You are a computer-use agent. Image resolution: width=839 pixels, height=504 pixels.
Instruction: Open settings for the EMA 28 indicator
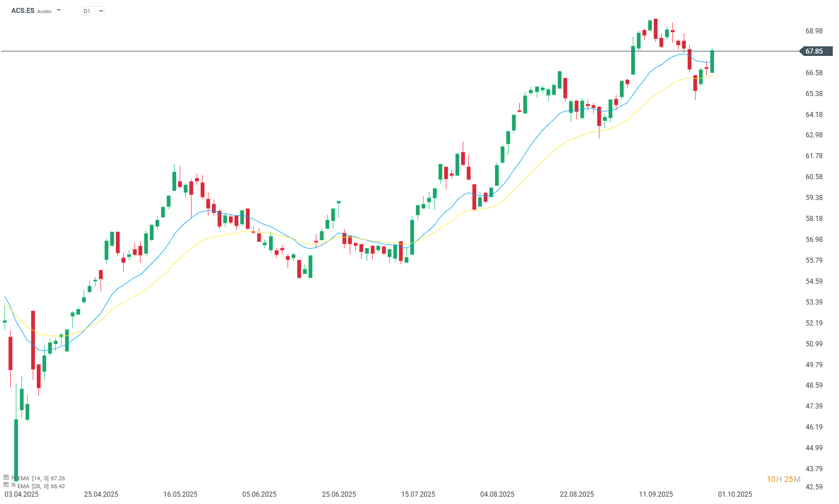point(6,485)
